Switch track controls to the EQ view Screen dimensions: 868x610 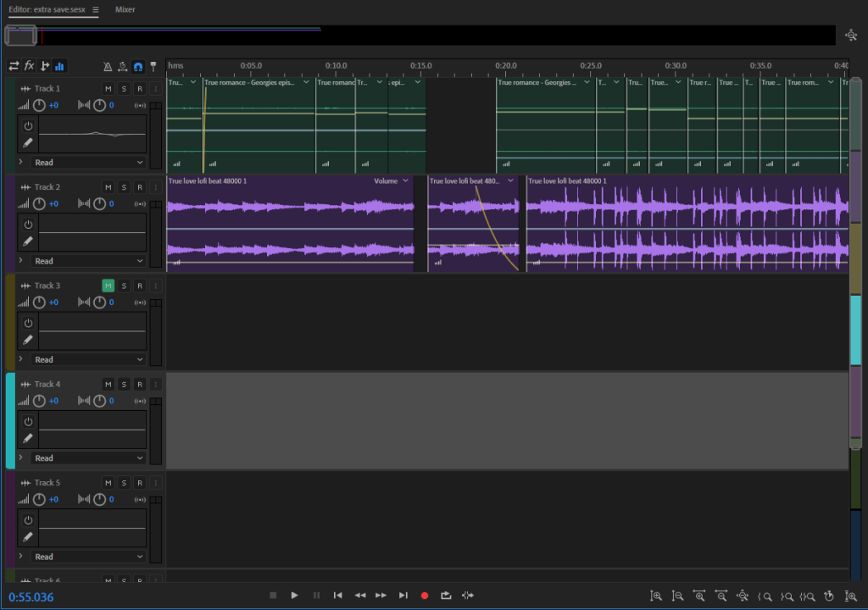[59, 66]
